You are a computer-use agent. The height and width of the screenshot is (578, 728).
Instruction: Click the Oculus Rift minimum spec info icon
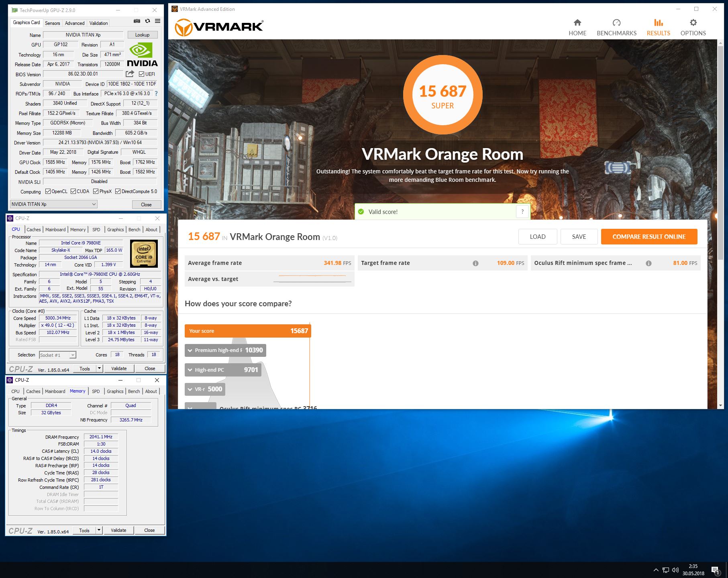click(648, 263)
